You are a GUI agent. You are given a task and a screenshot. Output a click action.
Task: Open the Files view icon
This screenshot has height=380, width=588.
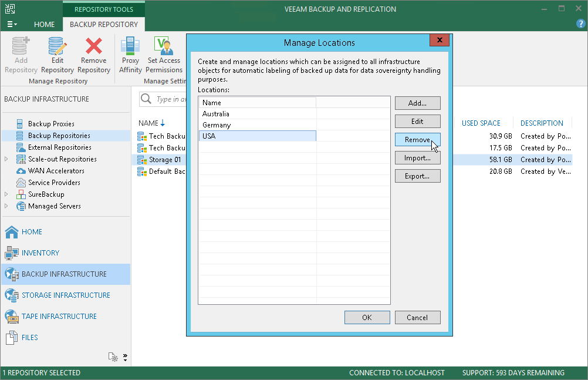[12, 338]
